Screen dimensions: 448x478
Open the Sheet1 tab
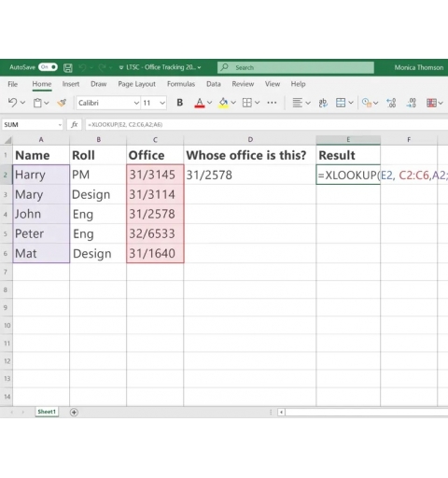[47, 412]
